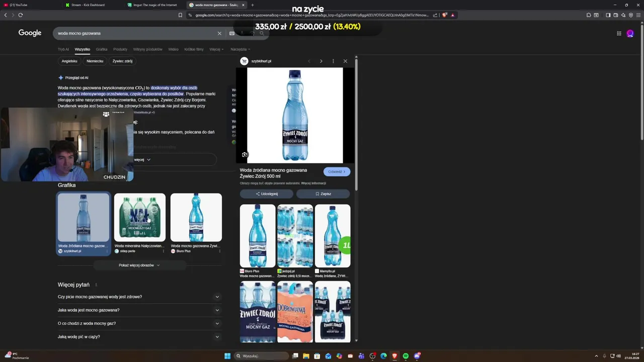This screenshot has width=644, height=362.
Task: Show hidden system tray icons
Action: pyautogui.click(x=596, y=356)
